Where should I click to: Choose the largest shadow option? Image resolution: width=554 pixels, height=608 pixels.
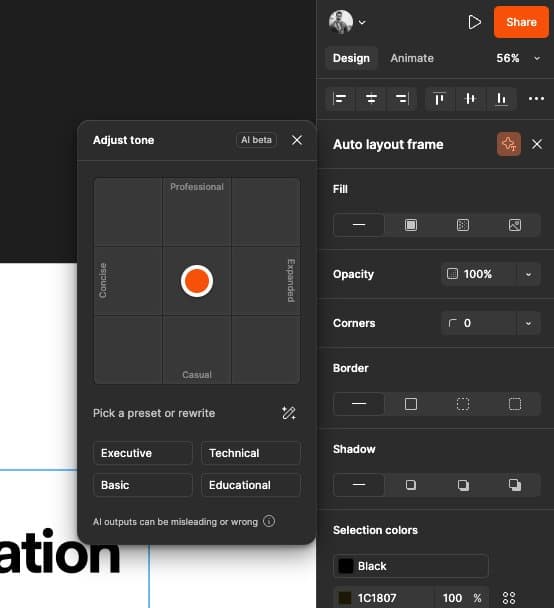coord(514,485)
